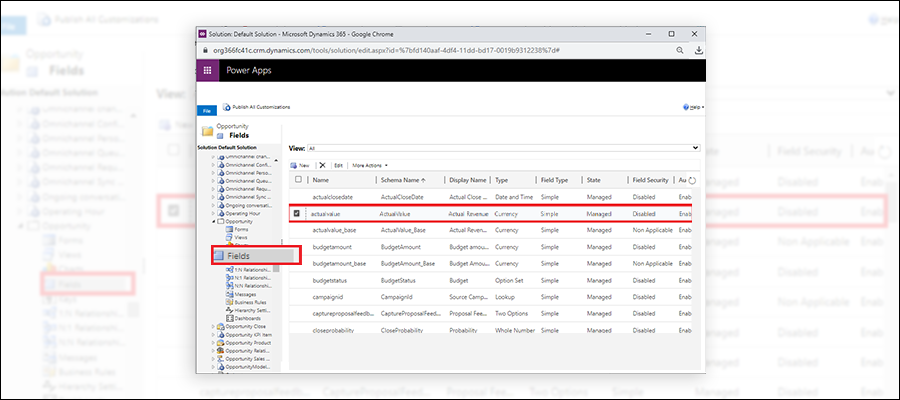Click the Chrome zoom magnifier icon

pos(679,50)
